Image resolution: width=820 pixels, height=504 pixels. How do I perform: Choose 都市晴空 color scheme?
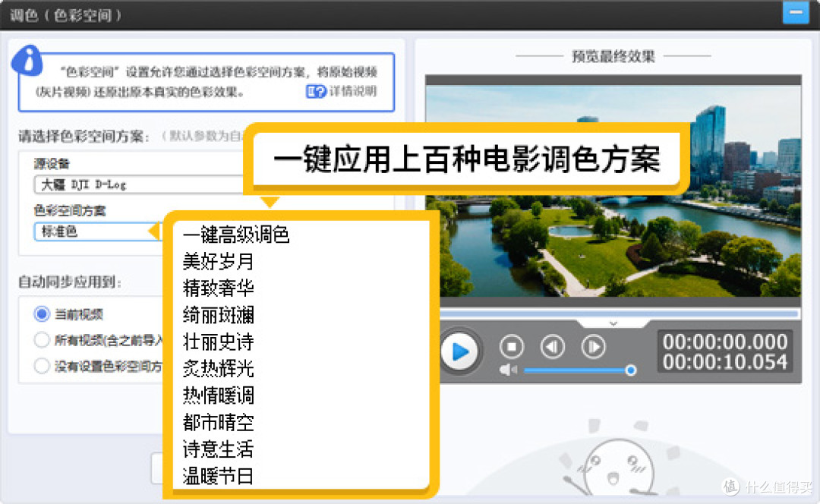218,423
